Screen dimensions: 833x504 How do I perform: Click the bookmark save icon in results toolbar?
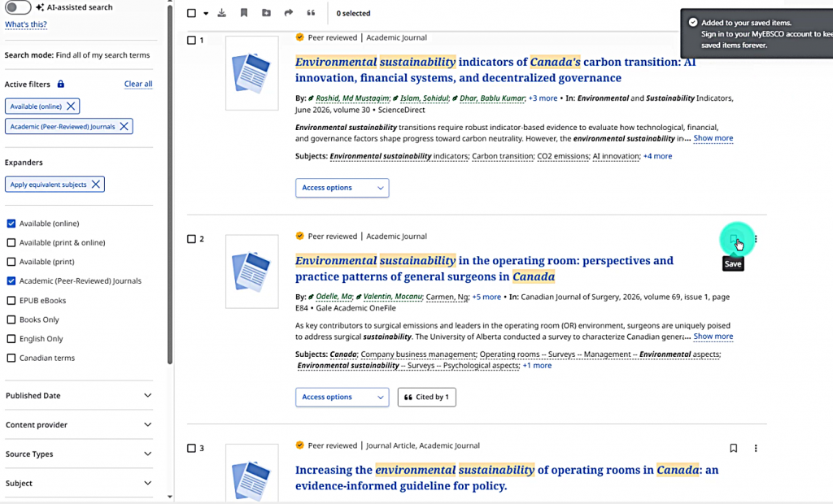[244, 13]
